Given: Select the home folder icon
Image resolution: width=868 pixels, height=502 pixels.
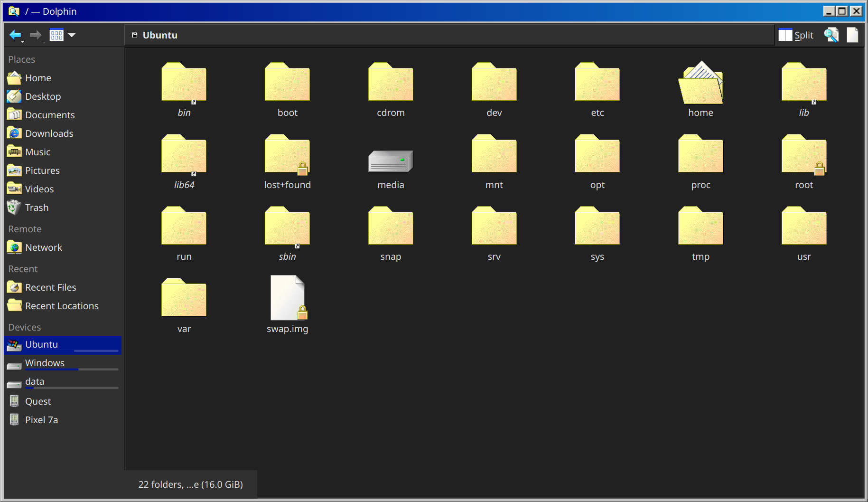Looking at the screenshot, I should click(x=700, y=83).
